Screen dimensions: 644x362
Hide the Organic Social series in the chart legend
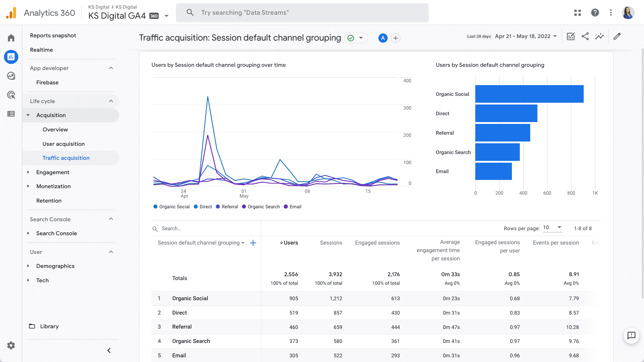point(171,206)
